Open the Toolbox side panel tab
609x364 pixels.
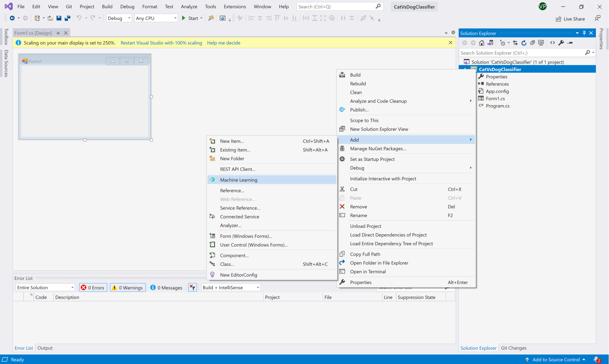6,37
